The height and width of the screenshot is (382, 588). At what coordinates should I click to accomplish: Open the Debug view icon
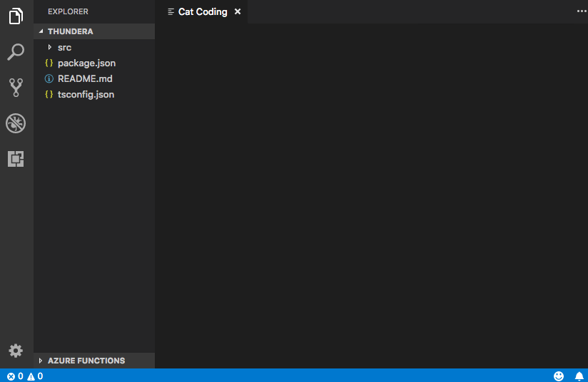16,123
